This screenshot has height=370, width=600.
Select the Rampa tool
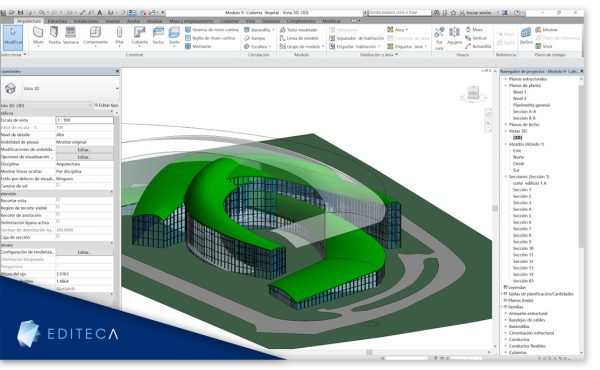(x=254, y=38)
